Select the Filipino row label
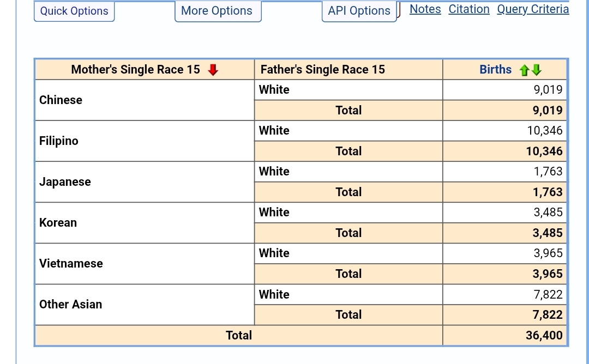 tap(59, 141)
